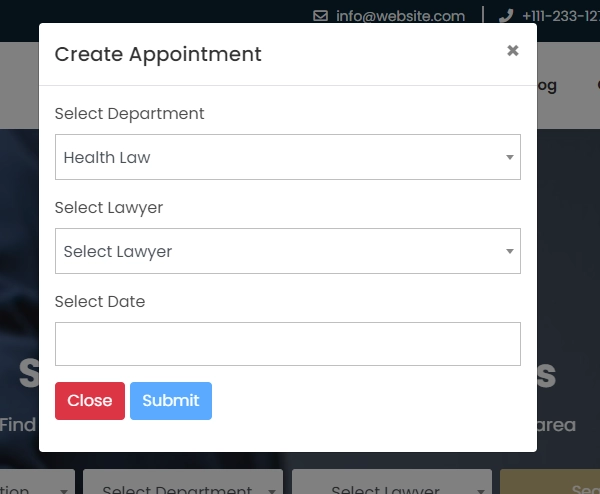Click the envelope email icon
Viewport: 600px width, 494px height.
coord(320,16)
